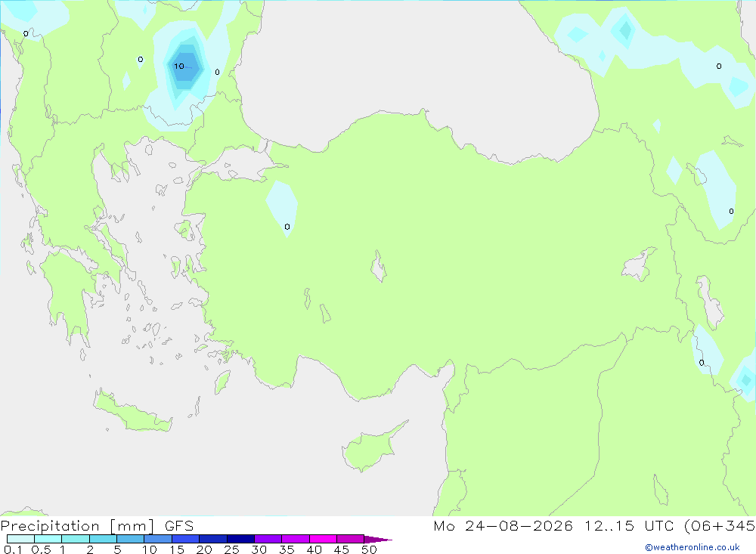Click legend value "20"
756x554 pixels.
click(204, 549)
